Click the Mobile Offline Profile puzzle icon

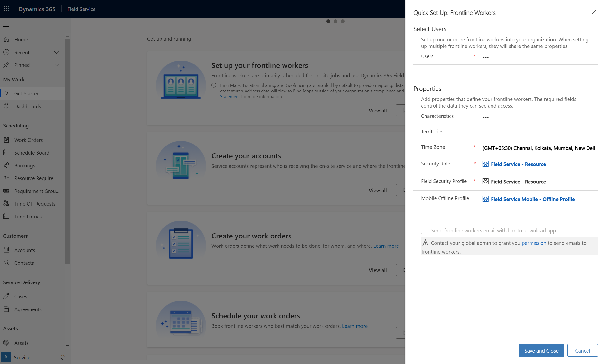coord(485,199)
